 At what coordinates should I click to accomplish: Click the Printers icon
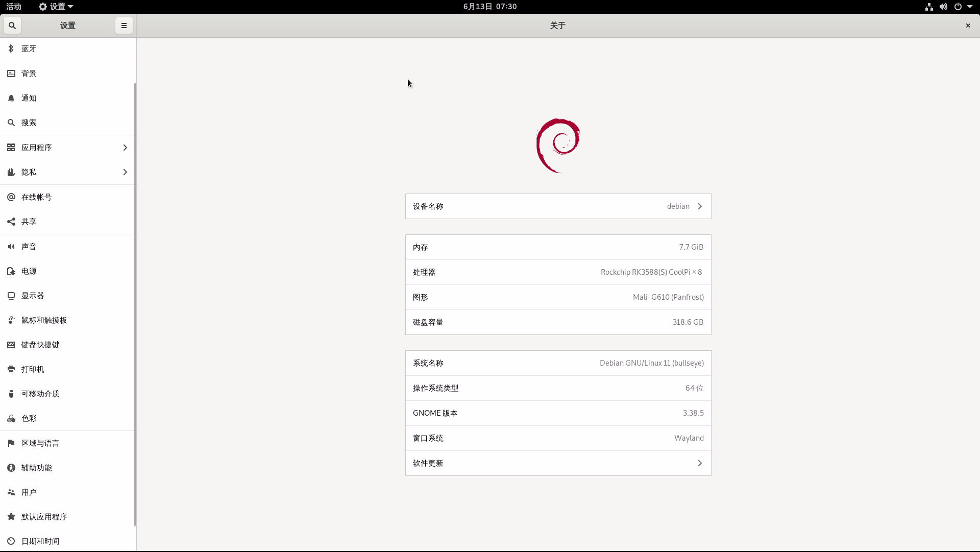(11, 369)
